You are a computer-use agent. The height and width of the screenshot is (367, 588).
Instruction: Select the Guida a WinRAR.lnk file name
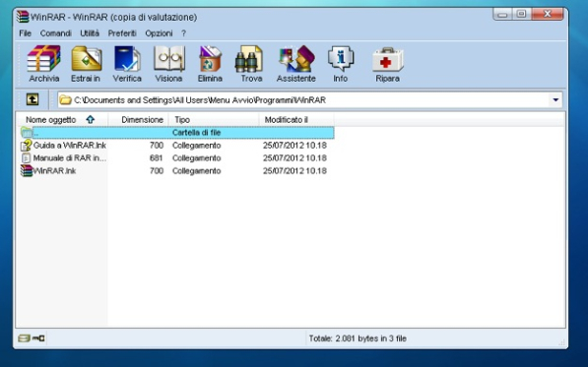70,146
